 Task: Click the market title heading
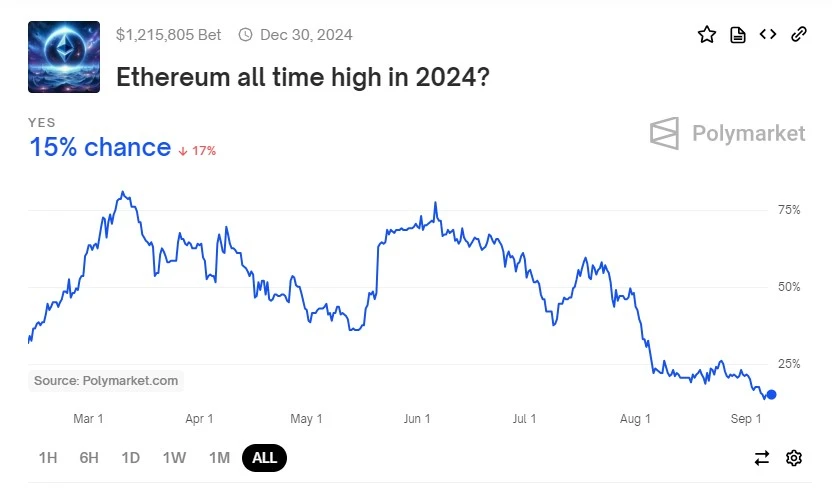point(302,76)
